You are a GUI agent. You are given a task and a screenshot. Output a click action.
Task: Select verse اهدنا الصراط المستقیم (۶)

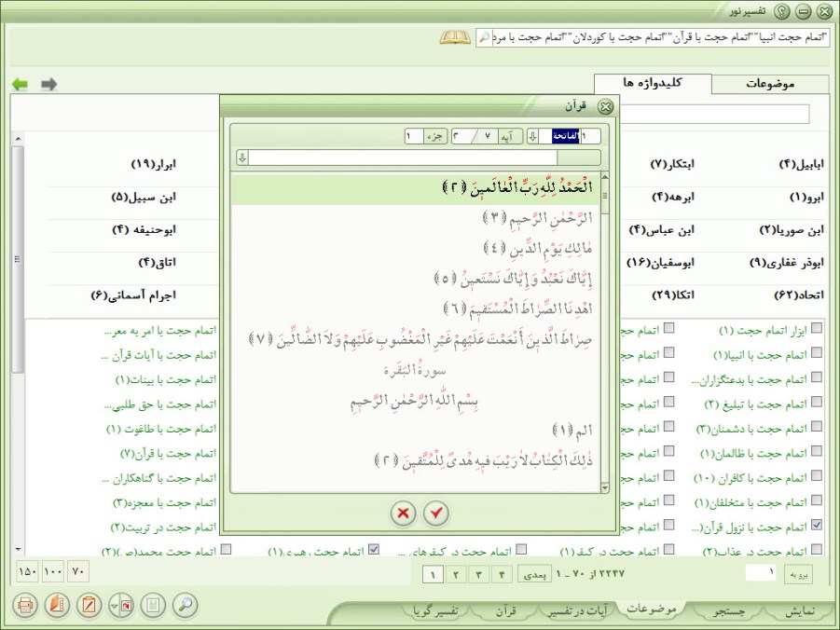coord(517,309)
